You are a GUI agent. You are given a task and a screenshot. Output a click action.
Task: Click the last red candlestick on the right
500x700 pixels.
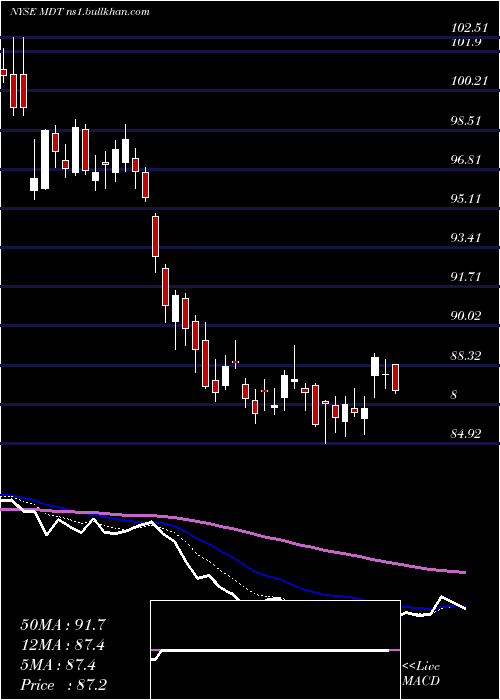(x=396, y=378)
